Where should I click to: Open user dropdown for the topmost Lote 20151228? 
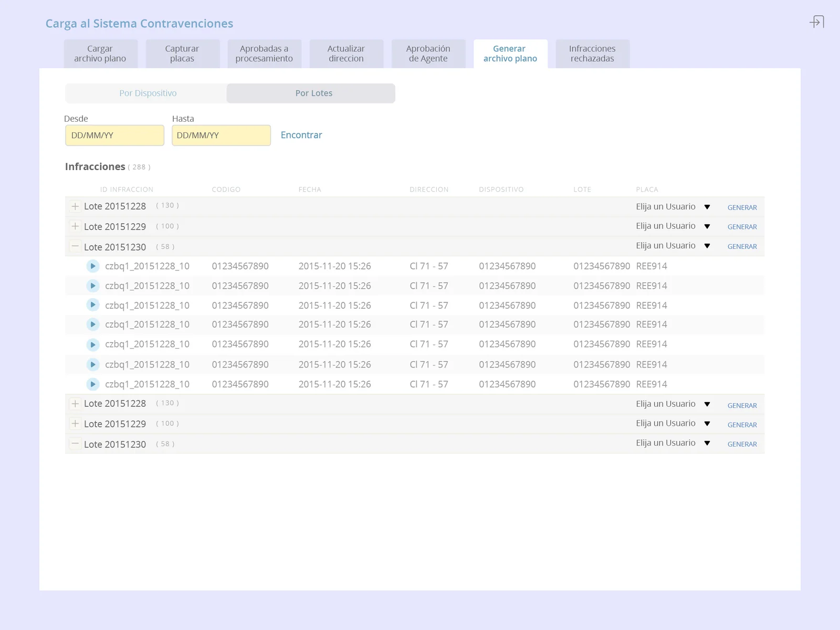(673, 207)
